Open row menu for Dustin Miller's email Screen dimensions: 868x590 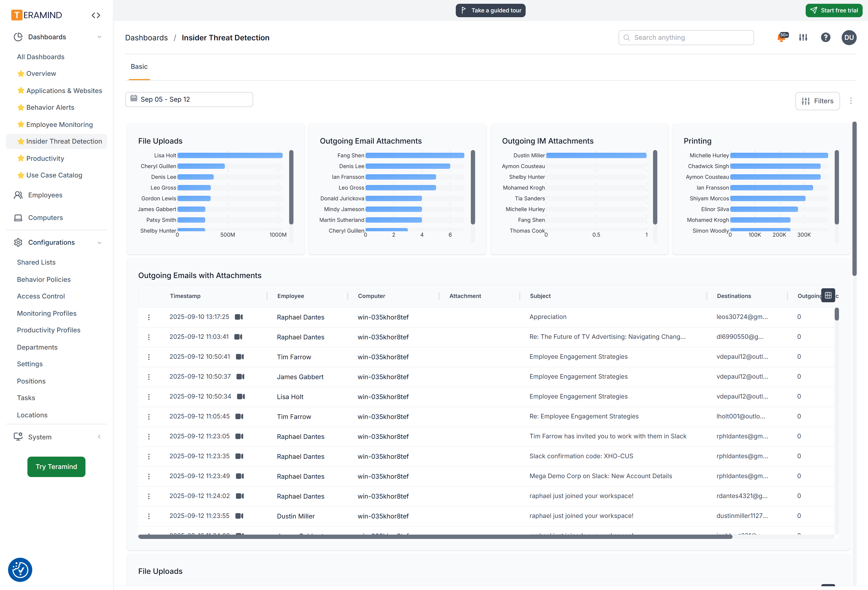(x=149, y=516)
